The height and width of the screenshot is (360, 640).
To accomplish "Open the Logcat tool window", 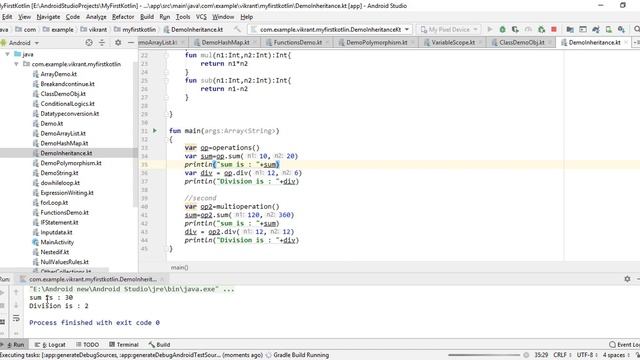I will pyautogui.click(x=50, y=344).
